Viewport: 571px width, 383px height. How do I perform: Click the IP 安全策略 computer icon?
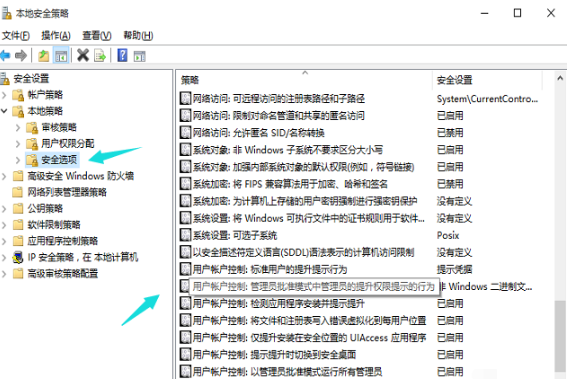point(18,257)
